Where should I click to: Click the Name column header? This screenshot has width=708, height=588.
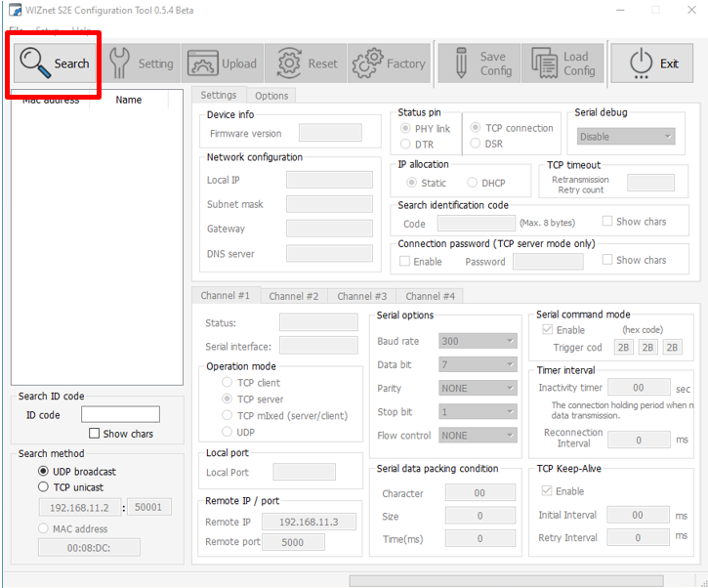[129, 100]
